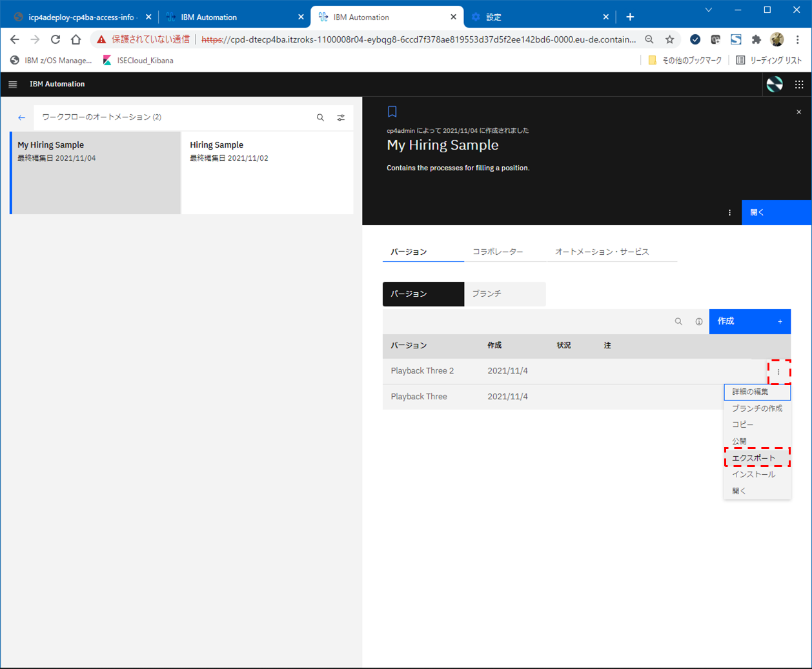Select コピー in the version menu

click(757, 424)
